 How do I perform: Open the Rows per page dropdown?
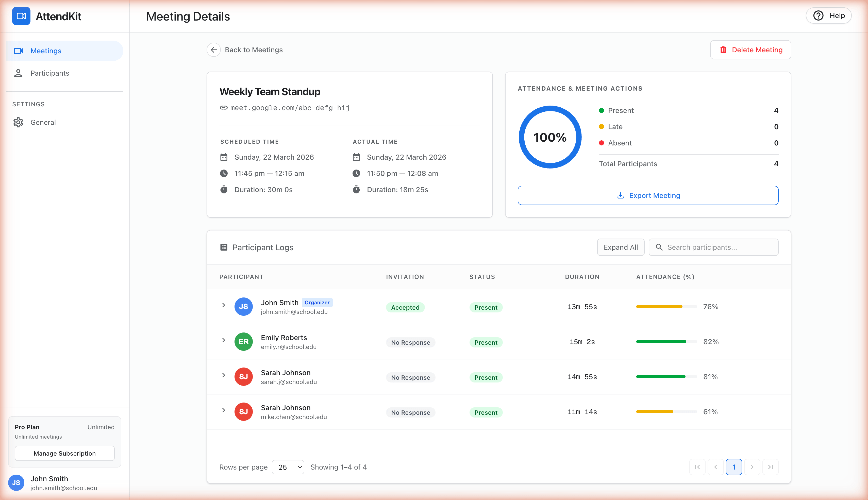click(288, 467)
